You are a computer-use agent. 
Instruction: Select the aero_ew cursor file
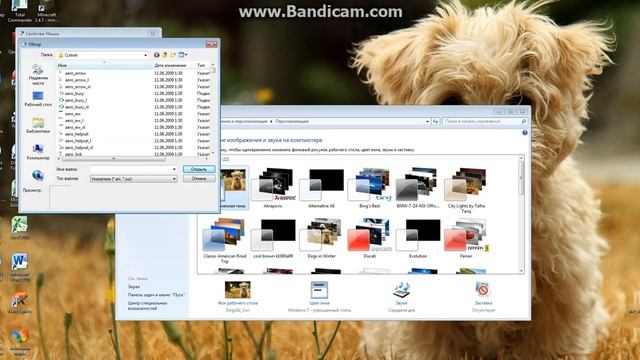(x=72, y=114)
